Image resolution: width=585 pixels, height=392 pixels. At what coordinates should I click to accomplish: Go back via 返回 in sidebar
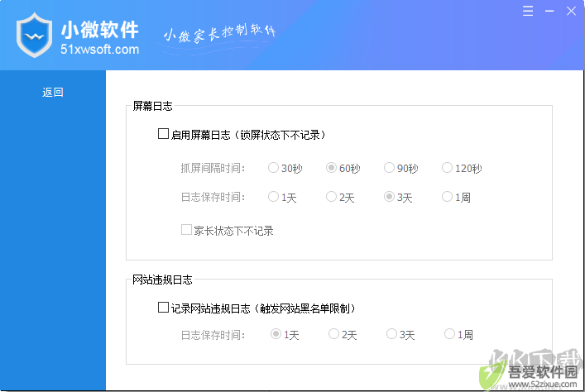coord(53,92)
